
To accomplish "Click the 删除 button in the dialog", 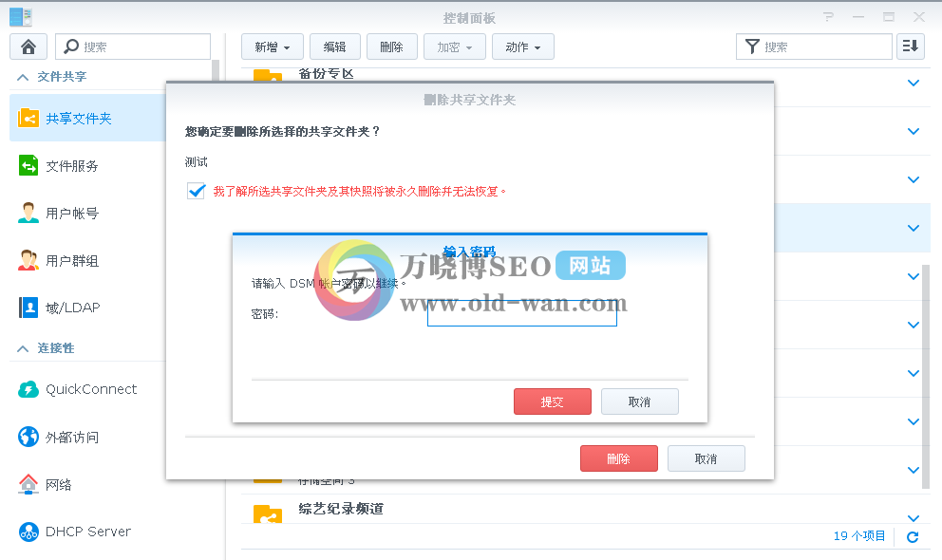I will [618, 457].
